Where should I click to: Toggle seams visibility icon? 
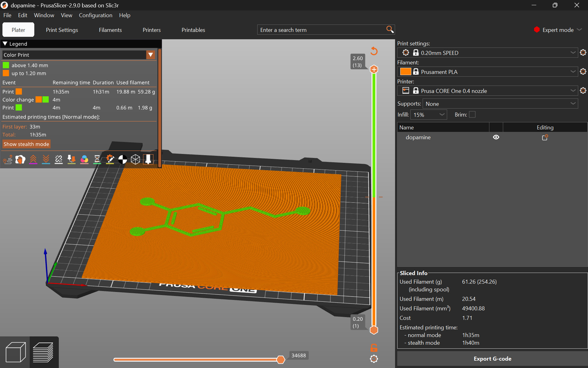coord(58,159)
